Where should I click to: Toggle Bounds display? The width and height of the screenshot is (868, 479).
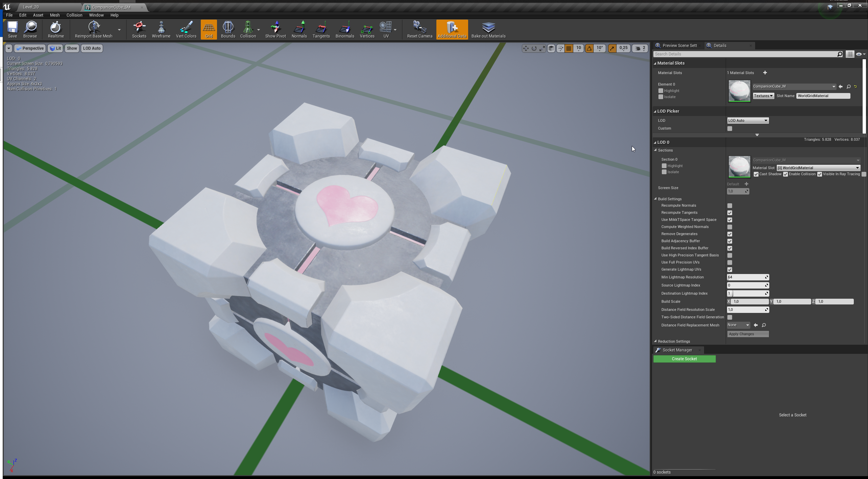(228, 29)
